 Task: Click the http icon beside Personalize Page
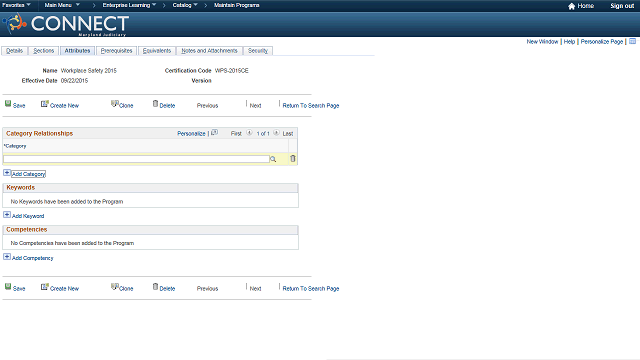pos(632,41)
